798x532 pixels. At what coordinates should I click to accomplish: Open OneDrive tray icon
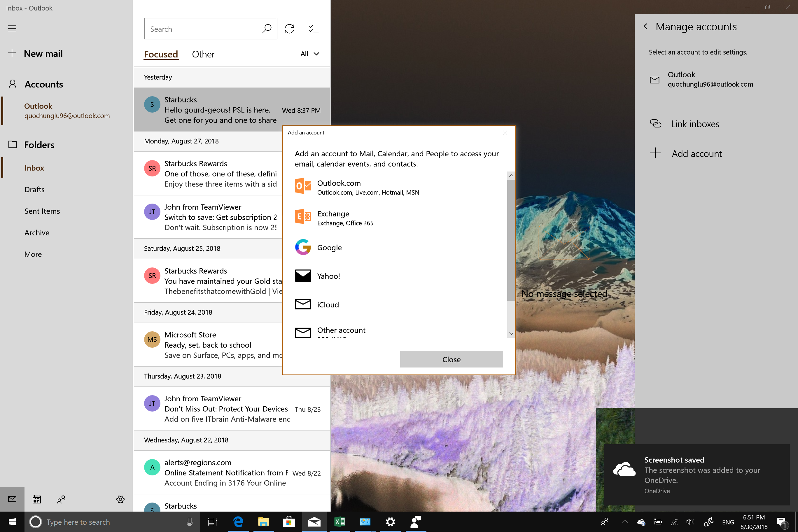(x=641, y=522)
